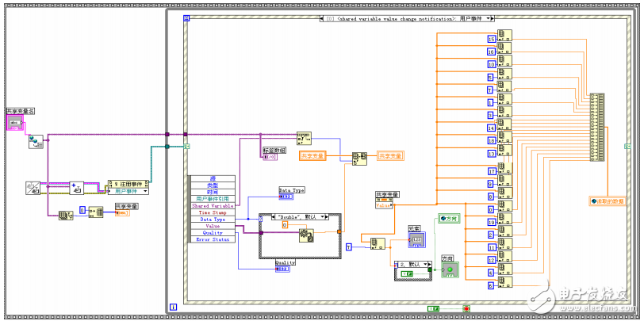Click the while loop stop condition terminal

point(466,308)
